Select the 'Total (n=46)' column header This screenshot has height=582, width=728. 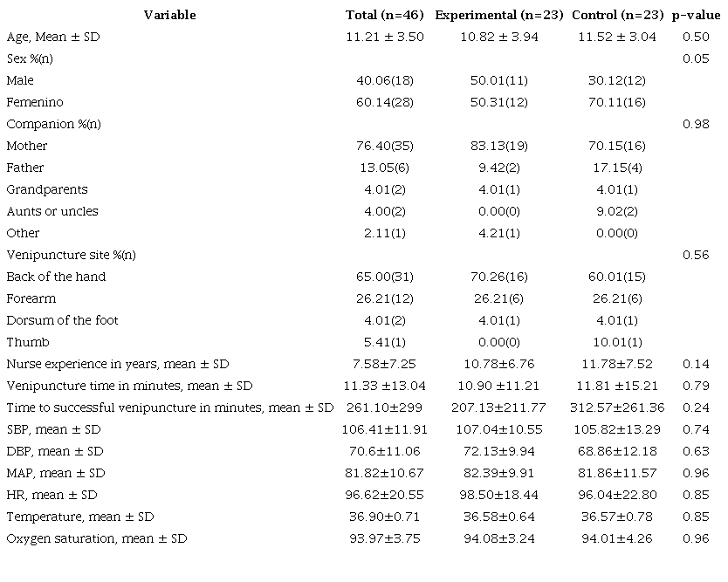385,15
